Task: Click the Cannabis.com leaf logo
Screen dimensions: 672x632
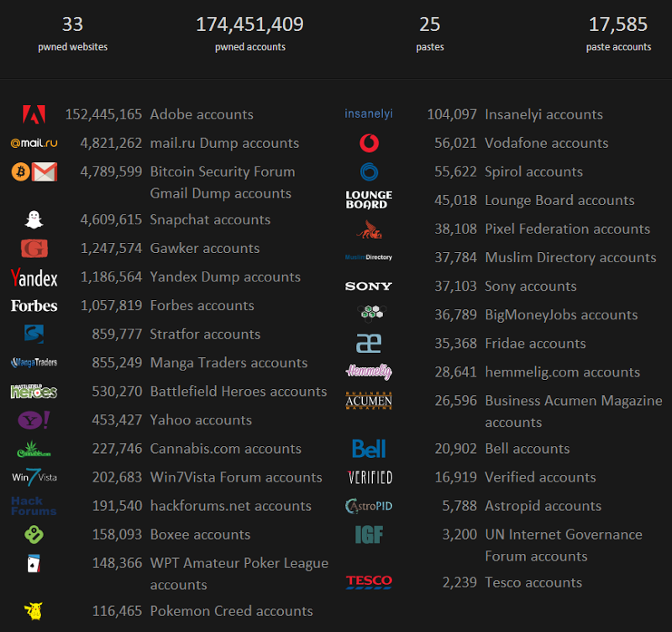Action: [x=34, y=449]
